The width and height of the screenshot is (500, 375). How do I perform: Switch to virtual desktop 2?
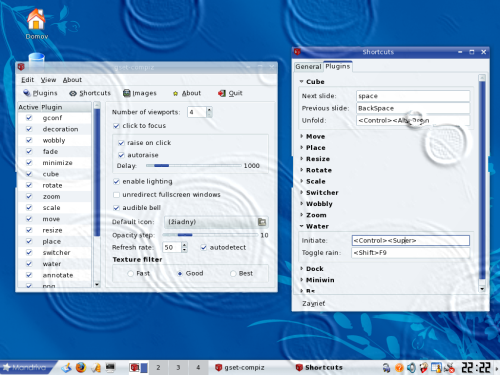(158, 367)
